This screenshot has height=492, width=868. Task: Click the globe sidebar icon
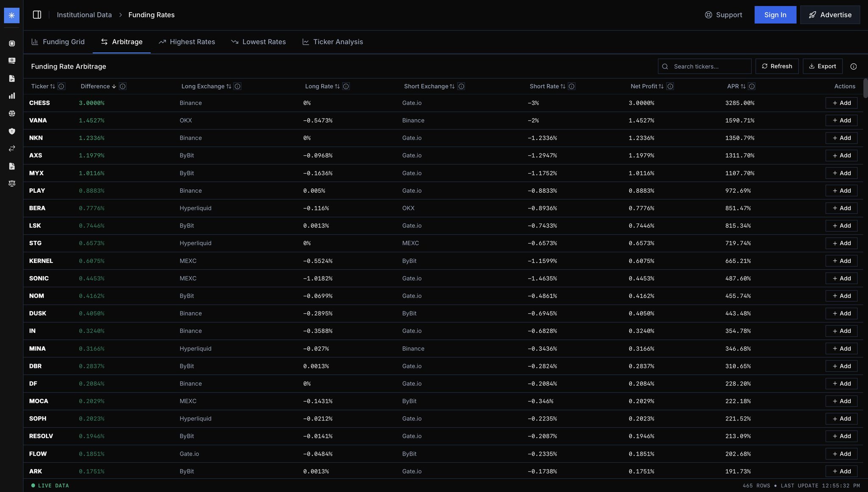coord(12,113)
